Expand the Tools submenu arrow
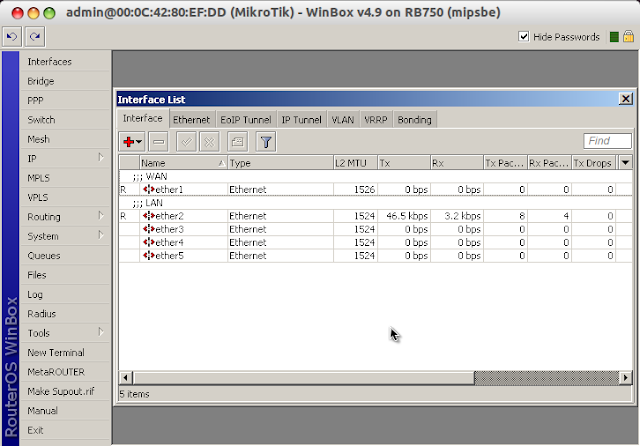640x446 pixels. (101, 332)
